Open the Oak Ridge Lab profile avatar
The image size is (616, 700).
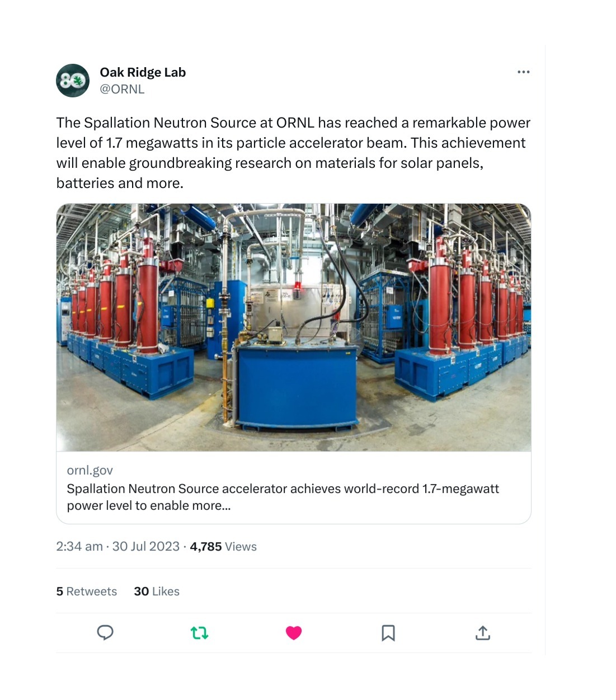73,81
